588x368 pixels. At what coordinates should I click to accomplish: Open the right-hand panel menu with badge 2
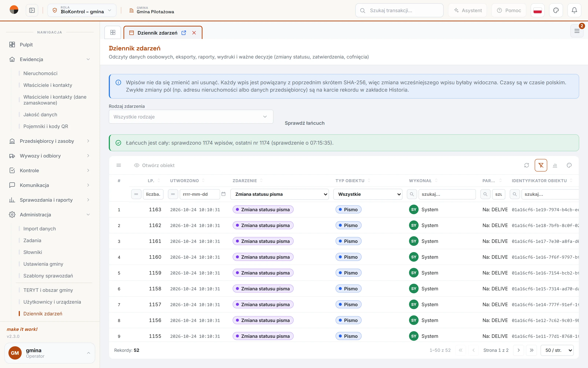point(577,31)
